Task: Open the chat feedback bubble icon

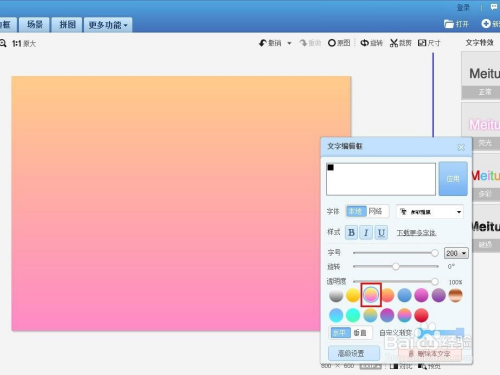Action: click(x=494, y=7)
